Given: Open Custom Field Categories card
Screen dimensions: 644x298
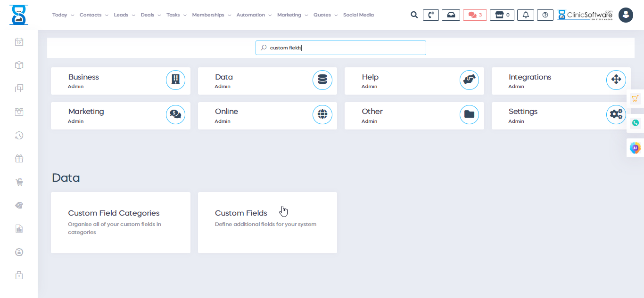Looking at the screenshot, I should [120, 222].
